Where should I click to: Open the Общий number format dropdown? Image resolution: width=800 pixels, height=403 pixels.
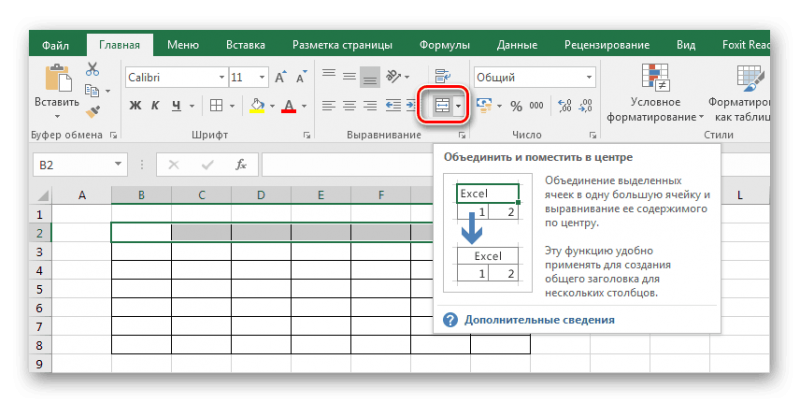589,77
